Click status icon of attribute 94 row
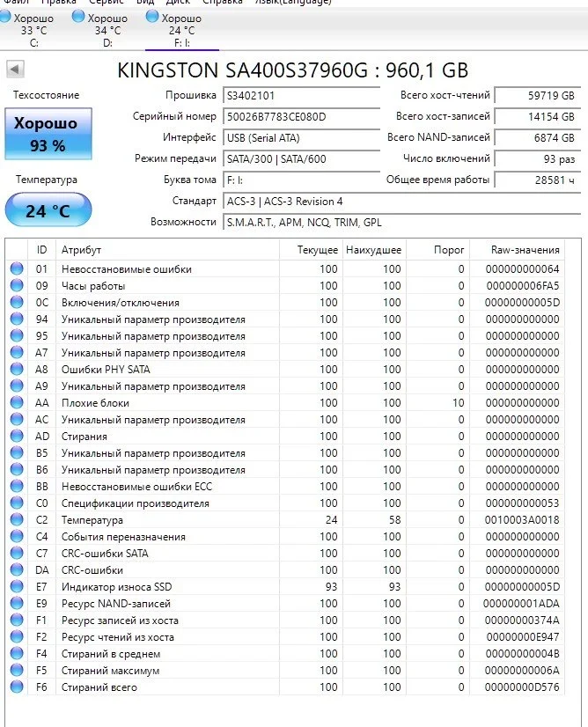 point(17,319)
